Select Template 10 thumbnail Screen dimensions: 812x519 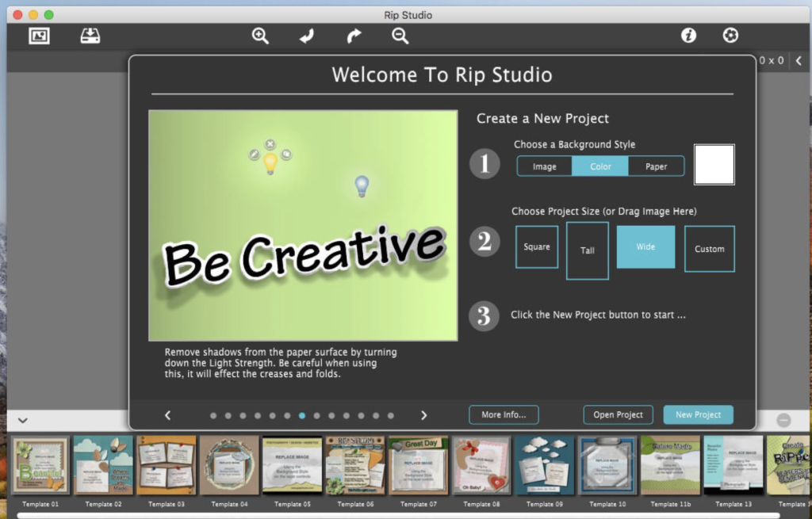607,466
